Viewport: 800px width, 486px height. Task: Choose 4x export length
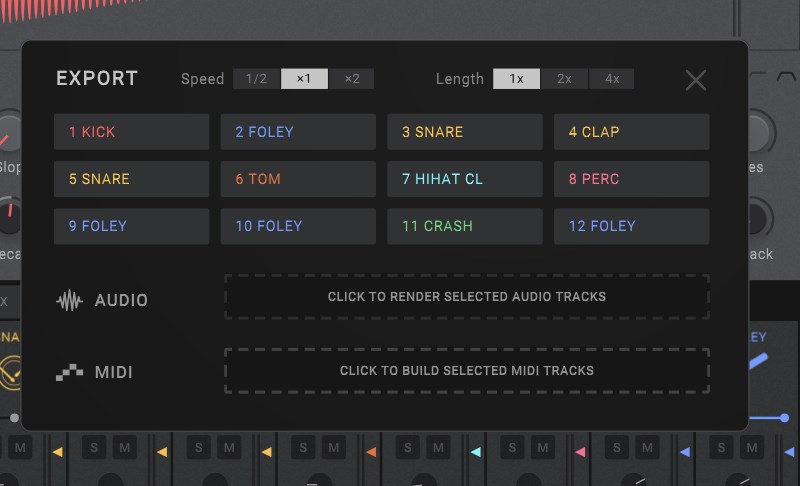(x=611, y=79)
